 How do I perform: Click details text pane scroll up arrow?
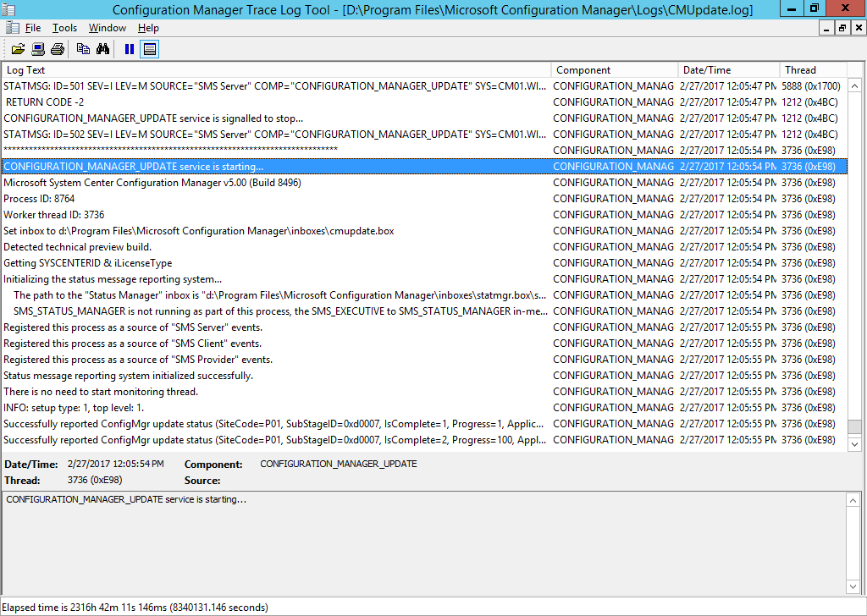[853, 501]
